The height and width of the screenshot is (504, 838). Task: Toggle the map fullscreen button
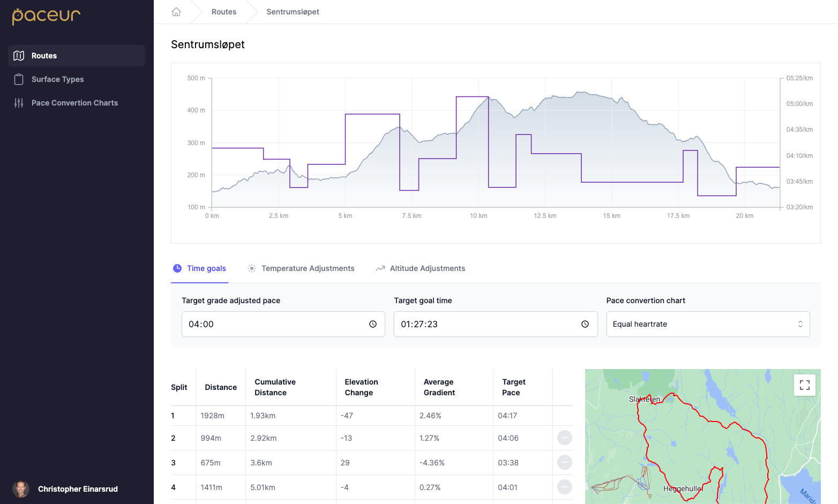click(x=804, y=385)
